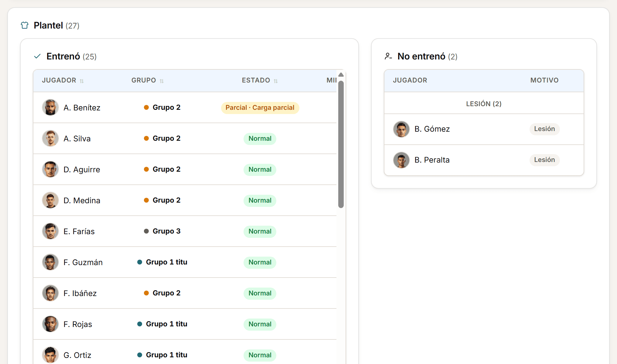Open E. Farías avatar photo
Image resolution: width=617 pixels, height=364 pixels.
coord(50,231)
